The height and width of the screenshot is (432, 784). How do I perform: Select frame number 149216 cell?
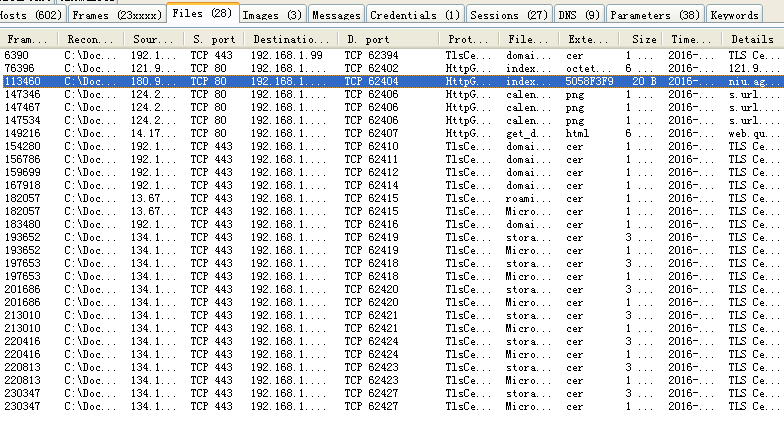point(22,134)
